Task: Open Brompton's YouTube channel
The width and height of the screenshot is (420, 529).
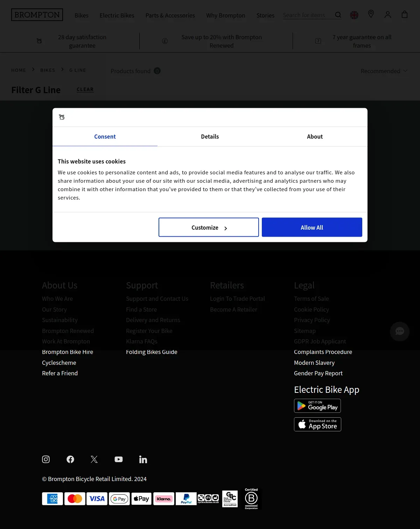Action: (119, 459)
